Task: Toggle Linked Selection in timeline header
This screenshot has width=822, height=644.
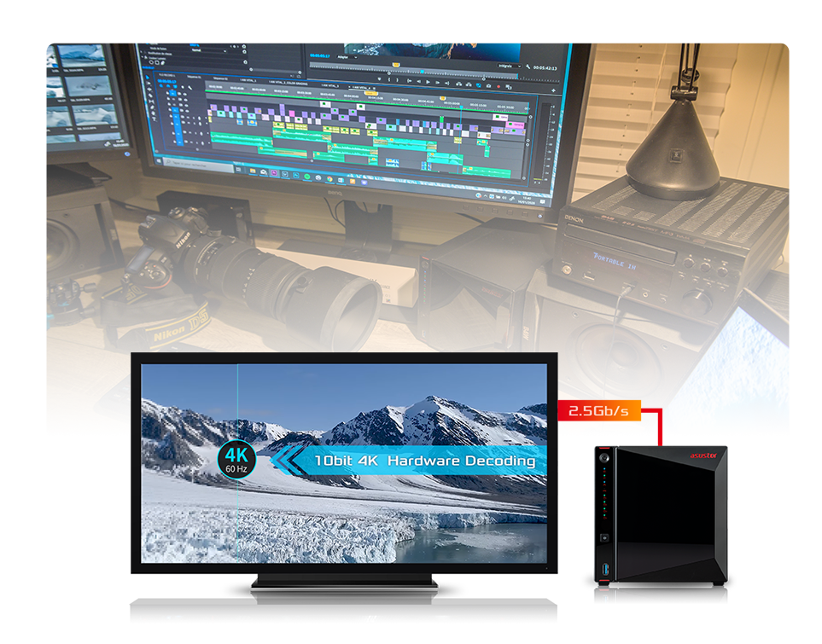Action: [175, 86]
